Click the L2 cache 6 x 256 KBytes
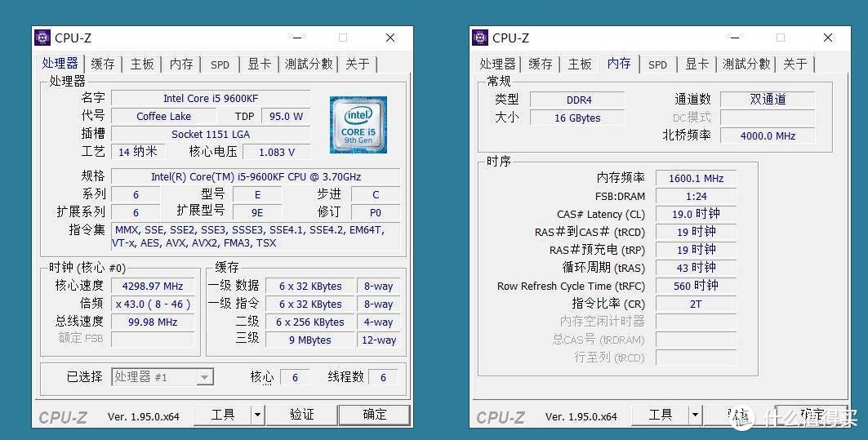 pyautogui.click(x=310, y=322)
